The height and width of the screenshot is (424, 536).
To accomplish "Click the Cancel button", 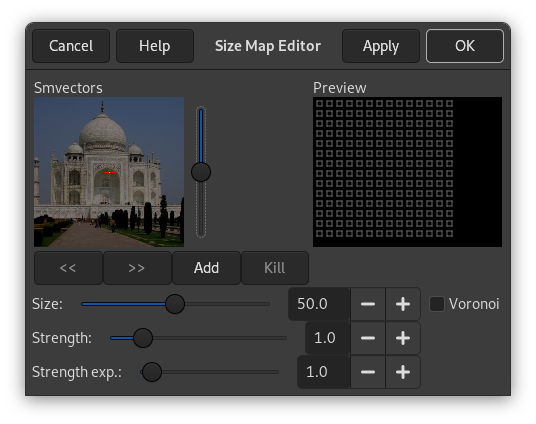I will (71, 46).
